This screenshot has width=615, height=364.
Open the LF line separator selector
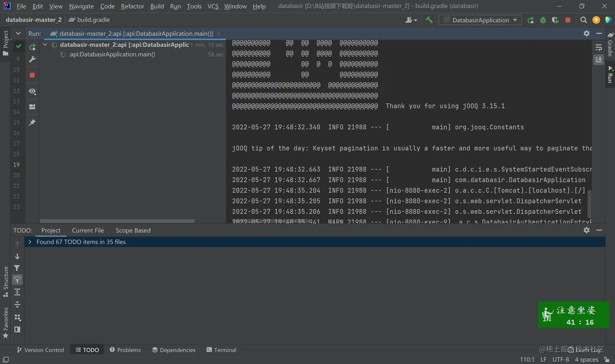(543, 360)
